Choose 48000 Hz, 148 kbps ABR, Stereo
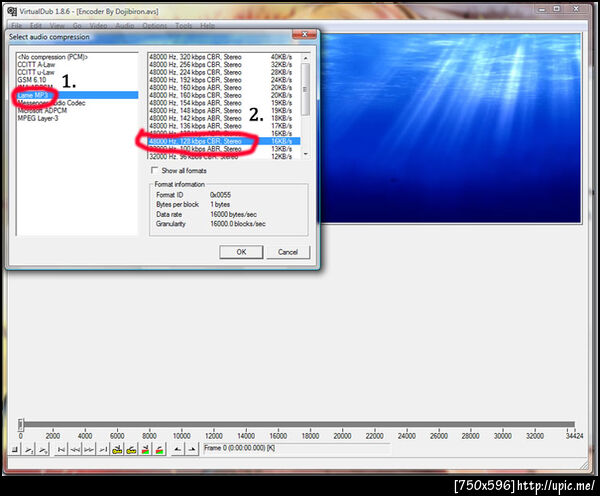The image size is (600, 496). tap(224, 111)
